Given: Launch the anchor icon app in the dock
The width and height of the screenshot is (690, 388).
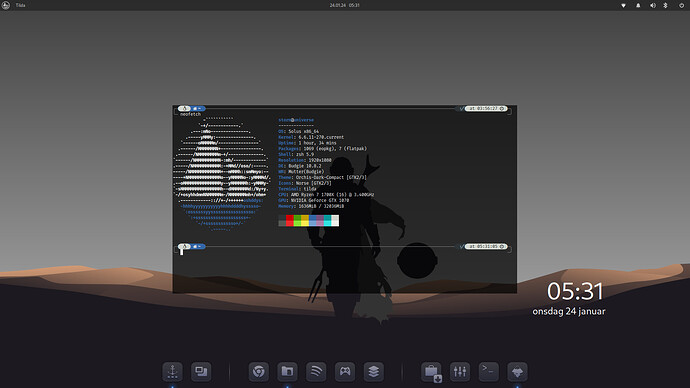Looking at the screenshot, I should (172, 372).
